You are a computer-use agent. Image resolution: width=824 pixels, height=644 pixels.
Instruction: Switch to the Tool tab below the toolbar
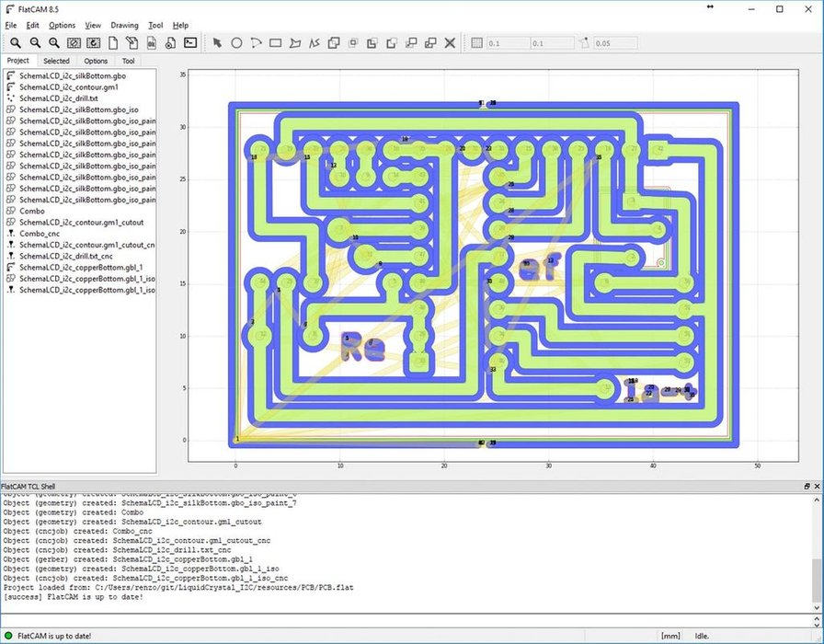click(x=128, y=61)
